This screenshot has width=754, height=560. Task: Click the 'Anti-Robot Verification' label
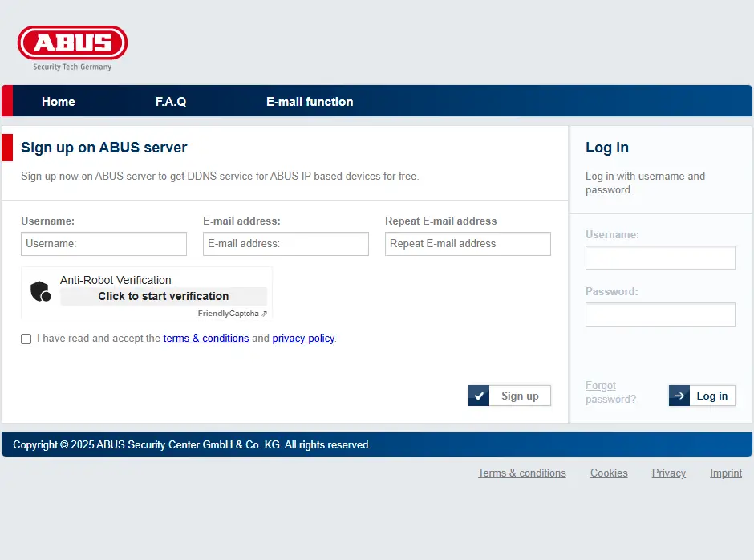point(116,280)
